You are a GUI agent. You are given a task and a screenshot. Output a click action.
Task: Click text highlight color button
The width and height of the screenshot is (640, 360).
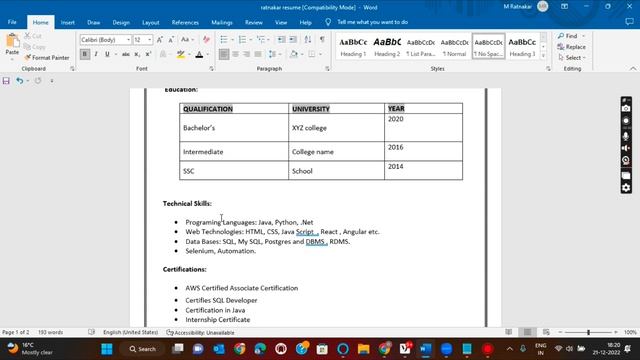tap(180, 54)
